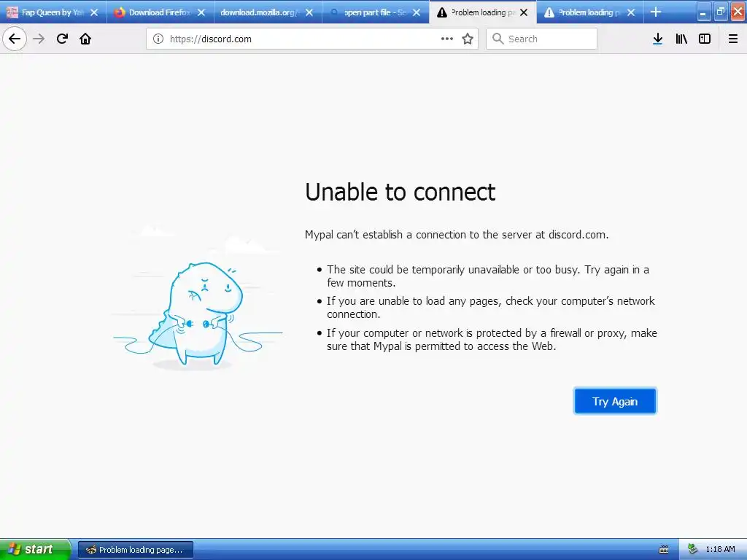Close the download.mozilla.org tab
The width and height of the screenshot is (747, 560).
(x=309, y=12)
